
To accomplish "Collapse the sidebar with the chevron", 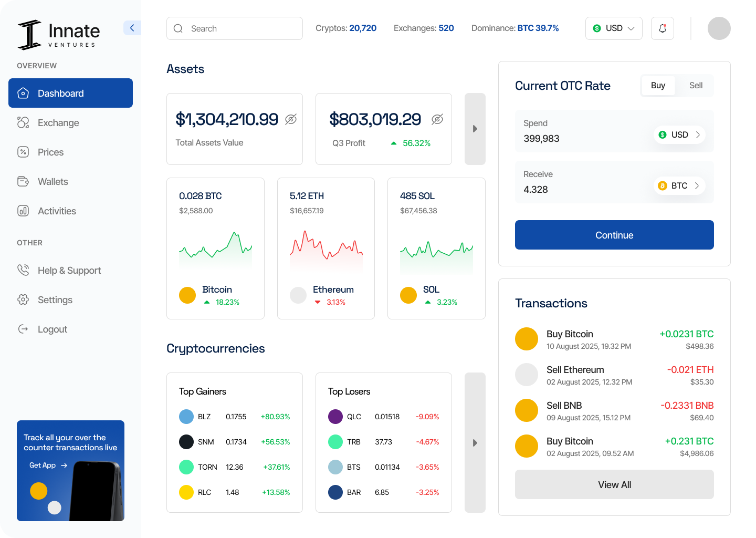I will 132,28.
